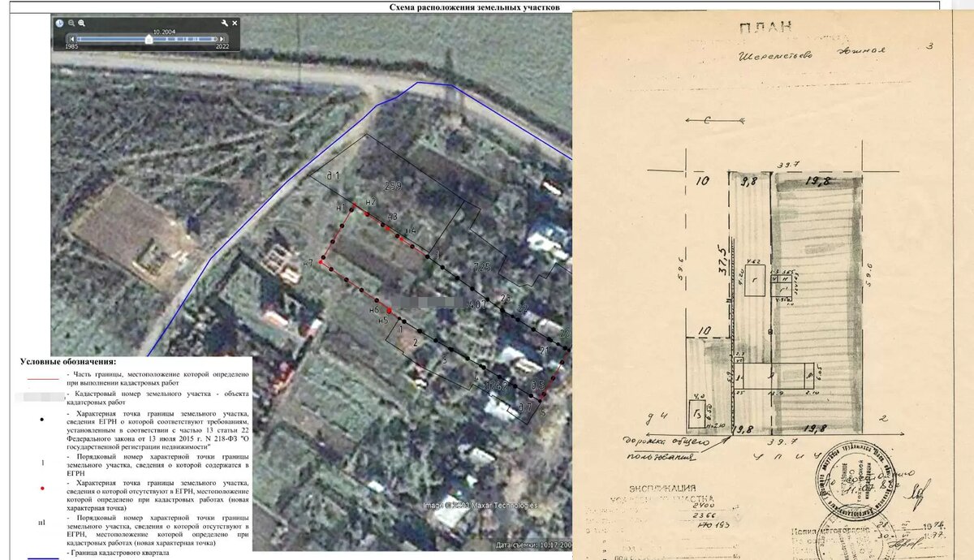The height and width of the screenshot is (560, 974).
Task: Open time slider wrench settings
Action: pyautogui.click(x=224, y=24)
